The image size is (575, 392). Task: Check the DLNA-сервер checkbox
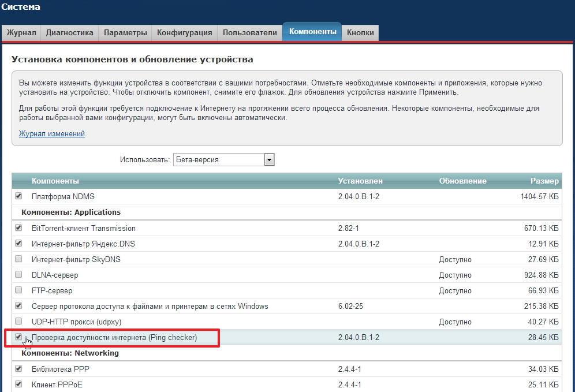(x=18, y=275)
